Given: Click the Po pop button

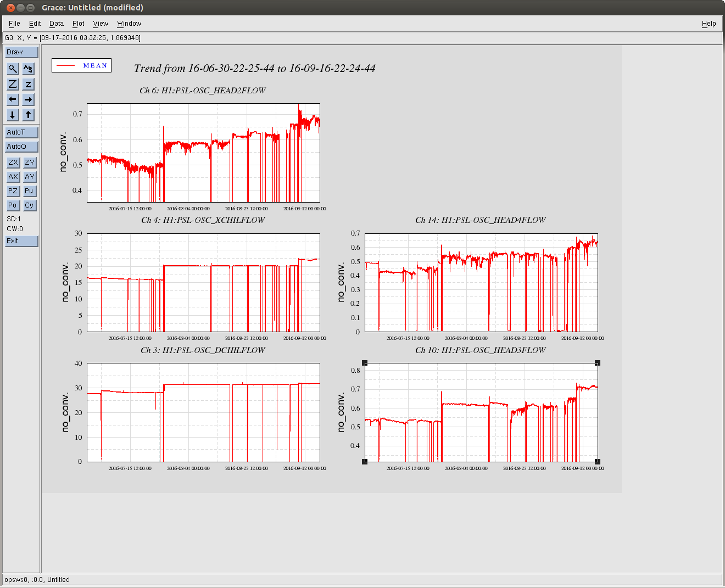Looking at the screenshot, I should pos(13,205).
